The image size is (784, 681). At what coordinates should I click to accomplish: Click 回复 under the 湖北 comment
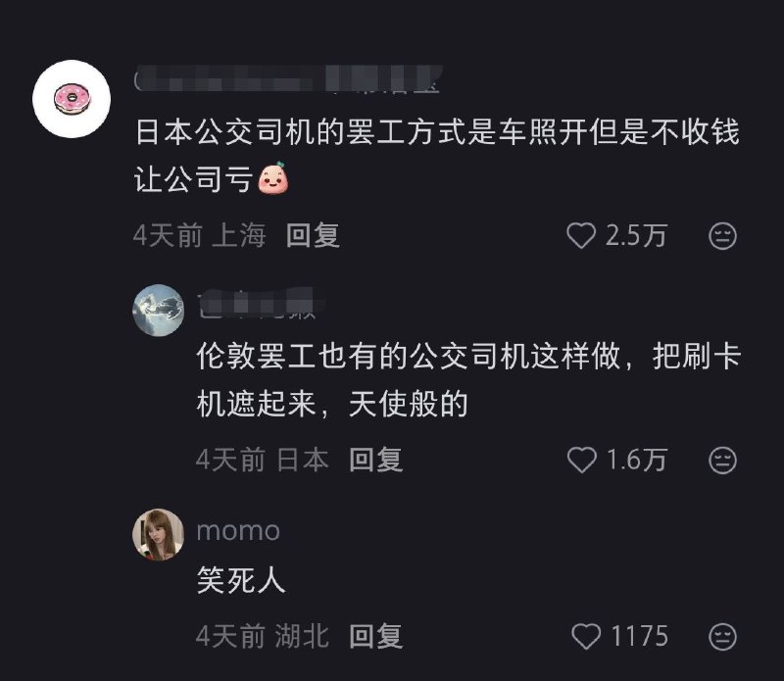pyautogui.click(x=376, y=637)
